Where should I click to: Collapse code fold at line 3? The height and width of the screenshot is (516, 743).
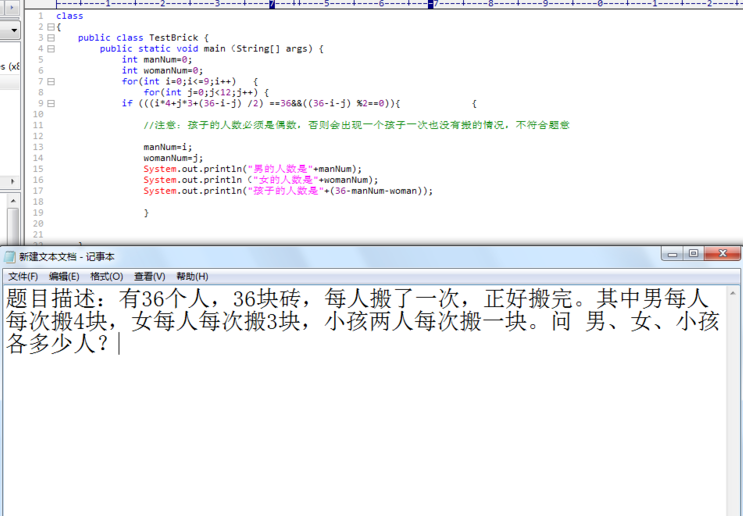coord(51,38)
